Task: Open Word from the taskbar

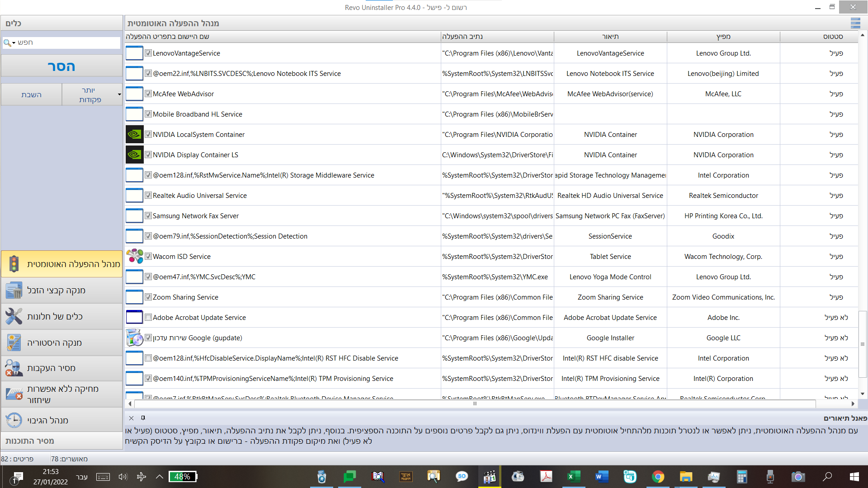Action: point(602,477)
